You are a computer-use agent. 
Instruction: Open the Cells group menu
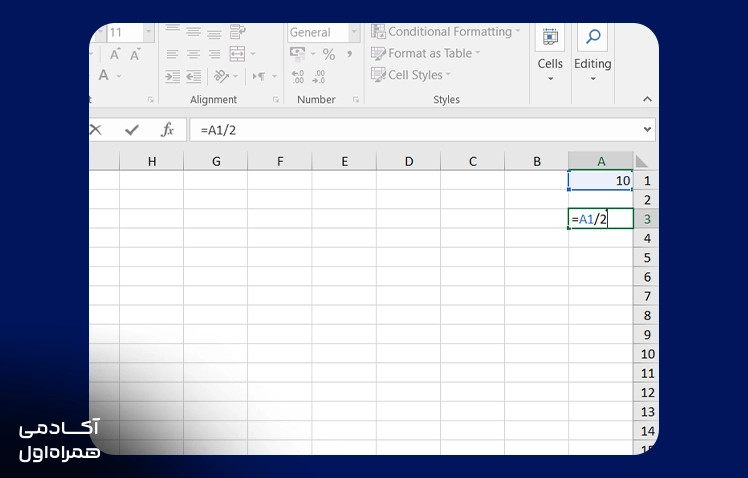point(550,54)
